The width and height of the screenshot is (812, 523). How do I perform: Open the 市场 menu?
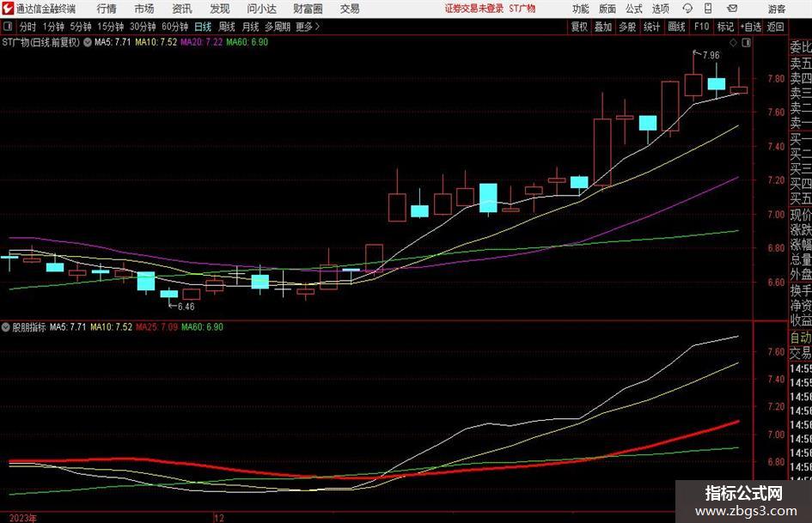144,9
